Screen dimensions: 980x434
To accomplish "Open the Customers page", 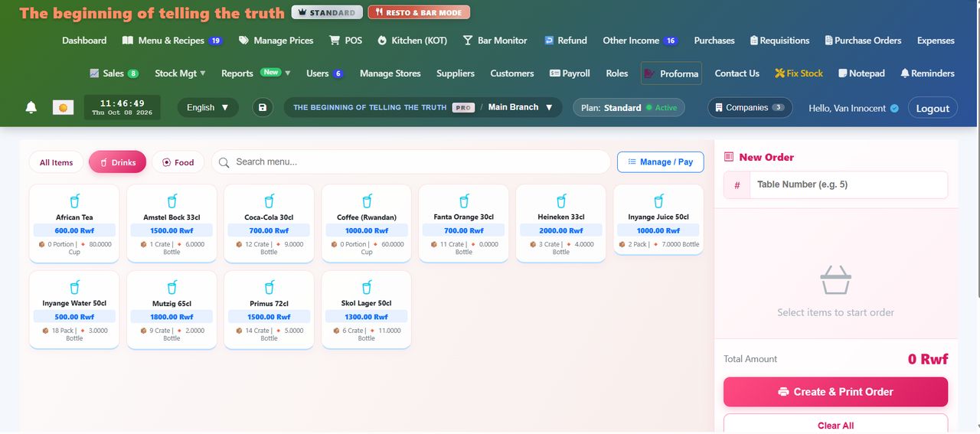I will point(512,73).
